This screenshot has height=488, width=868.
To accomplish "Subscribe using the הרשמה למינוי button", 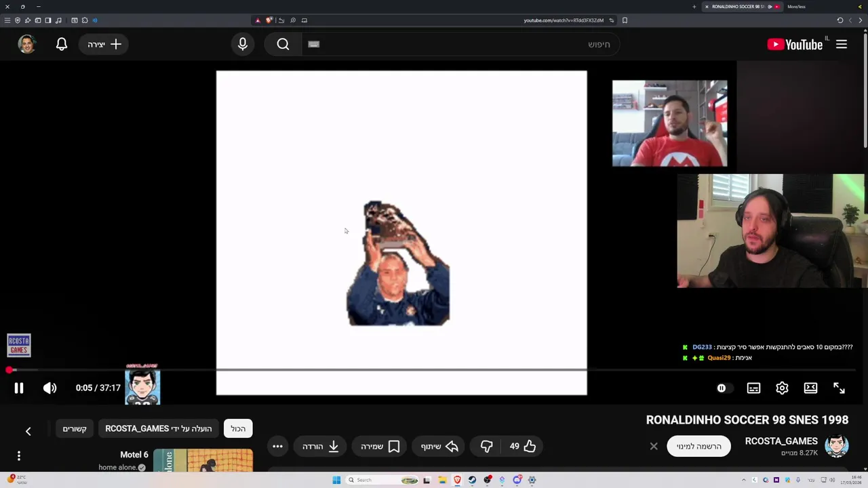I will pyautogui.click(x=698, y=446).
